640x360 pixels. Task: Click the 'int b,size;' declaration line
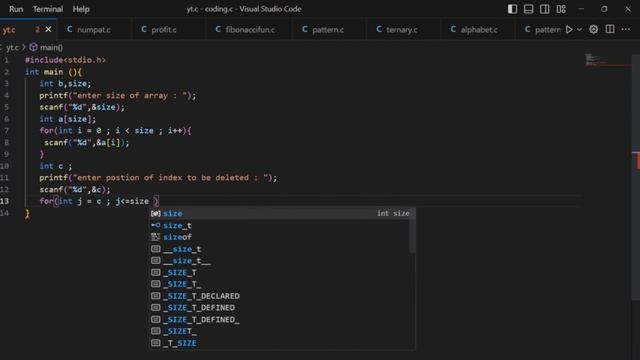tap(65, 84)
